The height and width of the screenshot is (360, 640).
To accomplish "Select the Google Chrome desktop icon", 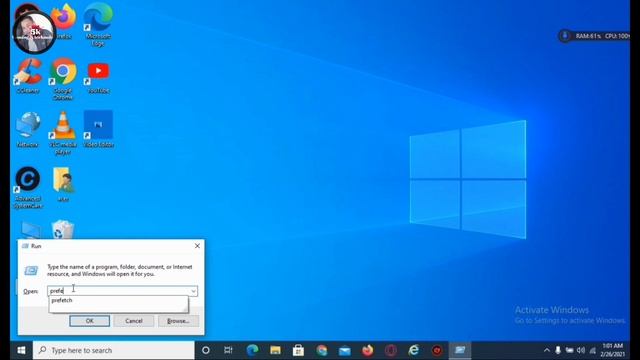I will coord(63,79).
